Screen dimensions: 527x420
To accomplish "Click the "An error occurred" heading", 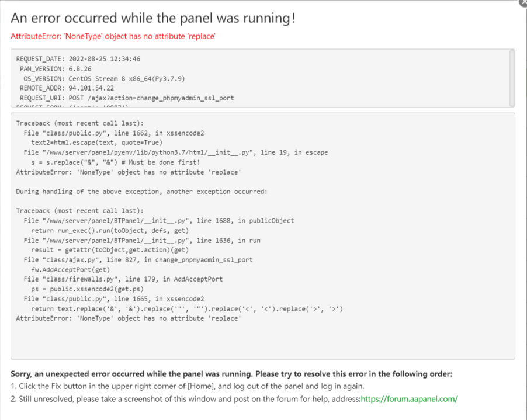I will coord(153,18).
